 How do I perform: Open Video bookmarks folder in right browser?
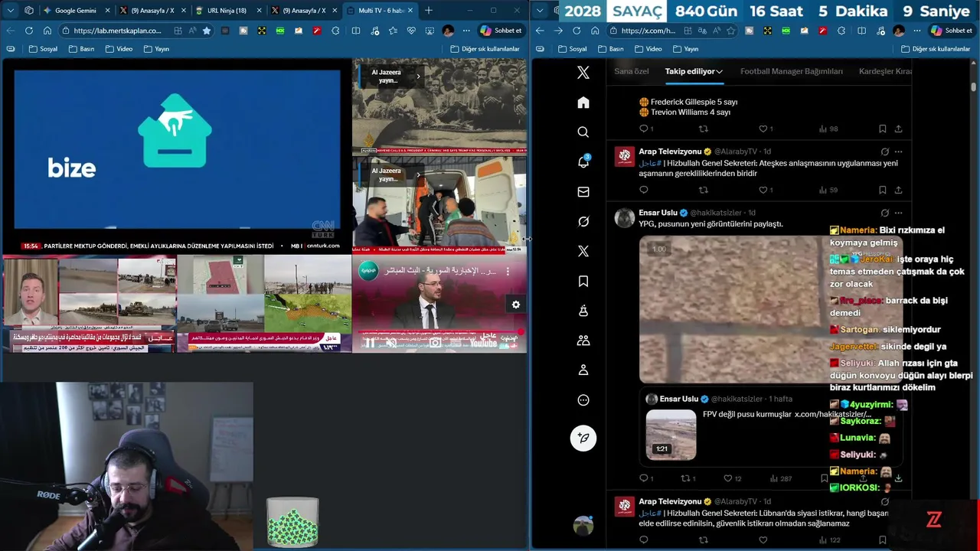[x=647, y=49]
